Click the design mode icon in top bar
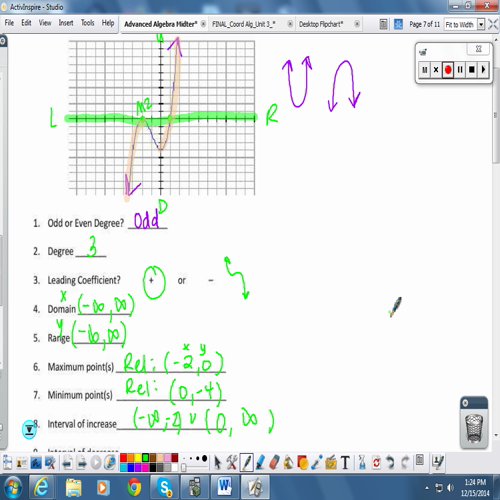500x500 pixels. 383,24
